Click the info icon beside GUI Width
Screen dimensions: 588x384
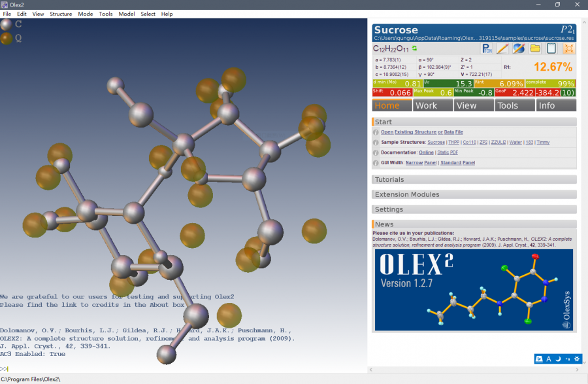[376, 163]
